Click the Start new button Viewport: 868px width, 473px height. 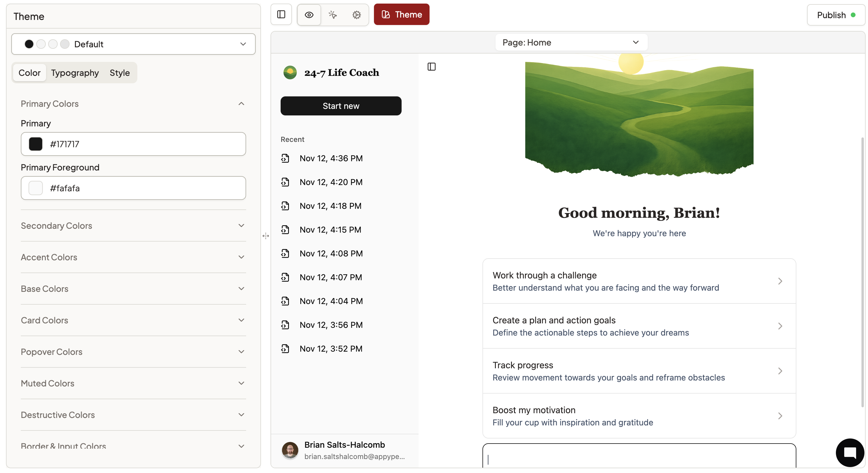tap(341, 106)
